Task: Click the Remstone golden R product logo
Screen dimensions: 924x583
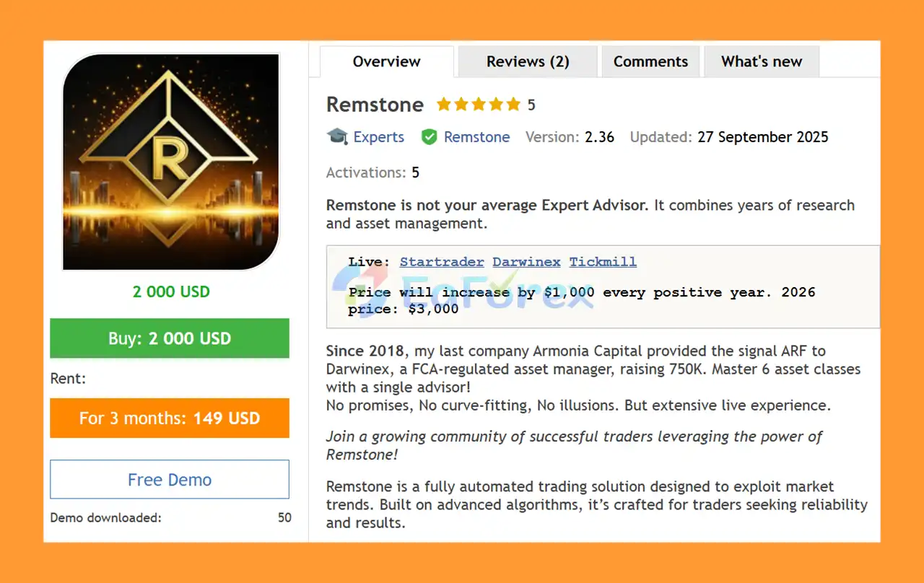Action: (170, 162)
